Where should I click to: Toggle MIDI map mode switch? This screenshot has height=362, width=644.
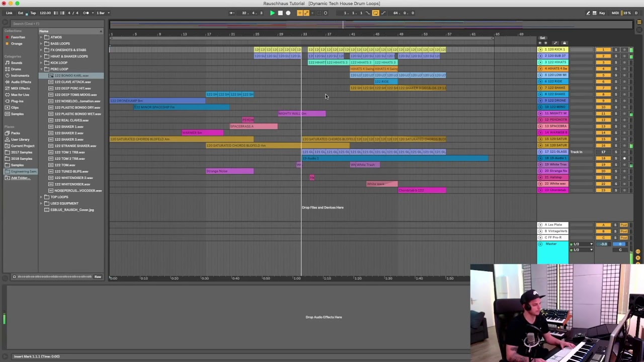click(x=615, y=13)
